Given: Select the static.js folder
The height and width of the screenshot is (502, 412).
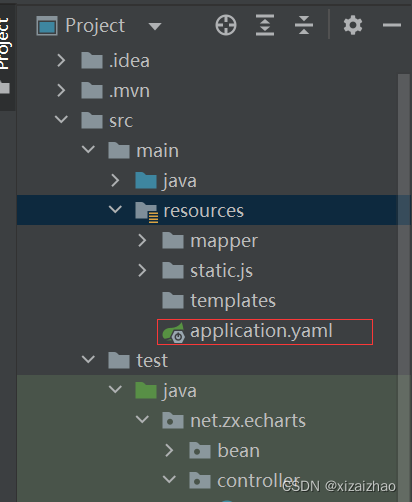Looking at the screenshot, I should (x=207, y=270).
